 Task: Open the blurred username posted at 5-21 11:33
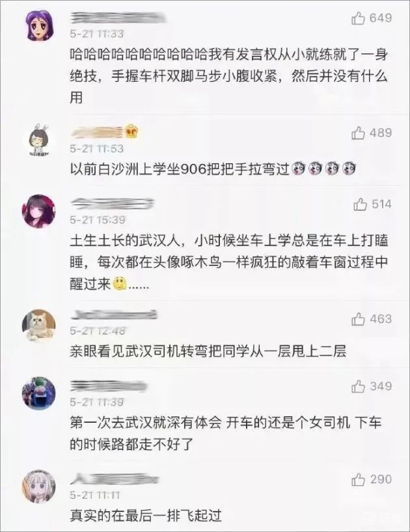click(x=118, y=18)
